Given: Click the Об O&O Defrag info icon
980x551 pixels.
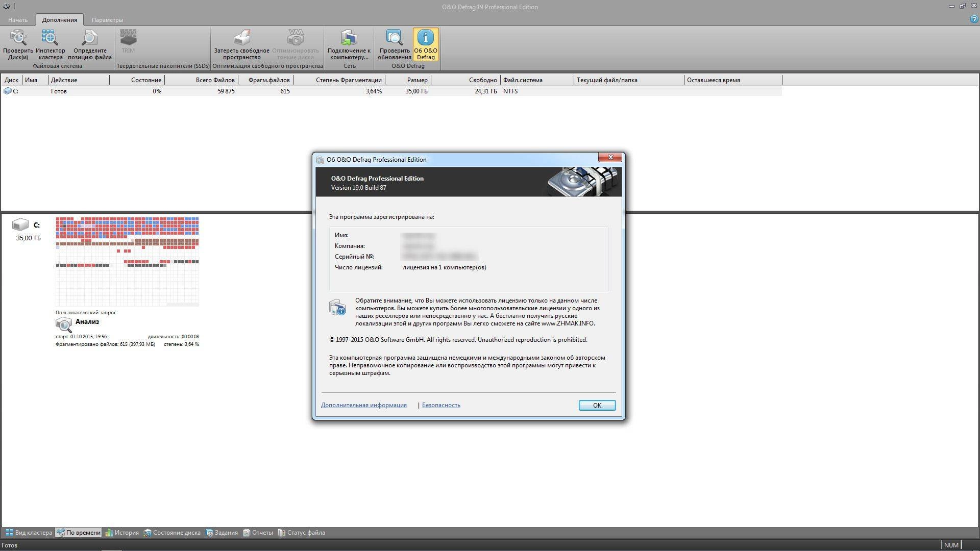Looking at the screenshot, I should click(x=426, y=44).
